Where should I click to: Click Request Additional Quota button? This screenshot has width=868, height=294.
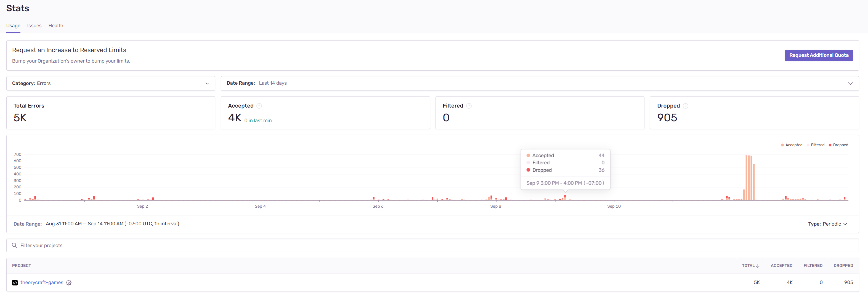click(x=819, y=55)
